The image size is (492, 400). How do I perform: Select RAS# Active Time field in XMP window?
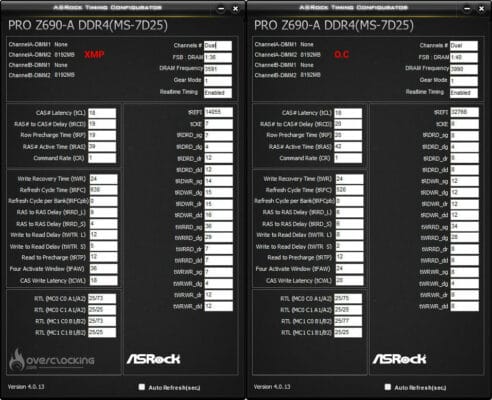(x=102, y=147)
